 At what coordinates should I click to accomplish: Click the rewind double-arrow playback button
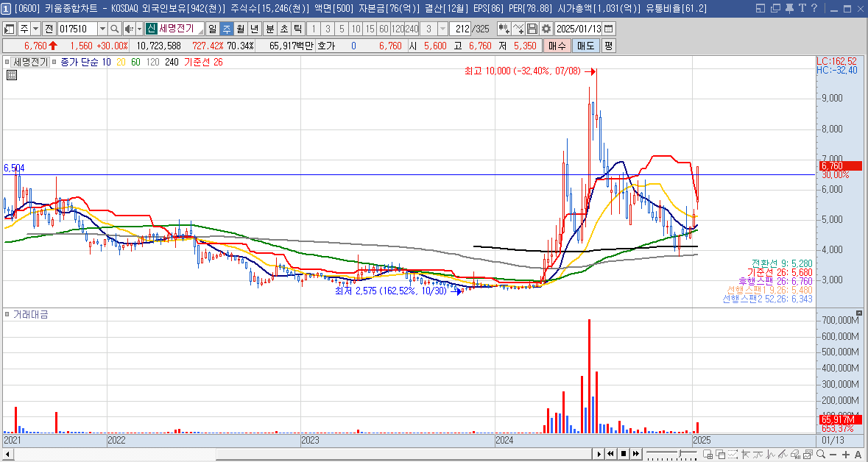[610, 454]
